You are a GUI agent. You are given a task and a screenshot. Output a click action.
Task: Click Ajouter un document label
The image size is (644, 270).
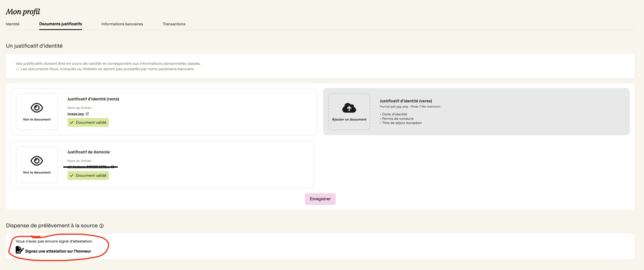click(x=349, y=119)
